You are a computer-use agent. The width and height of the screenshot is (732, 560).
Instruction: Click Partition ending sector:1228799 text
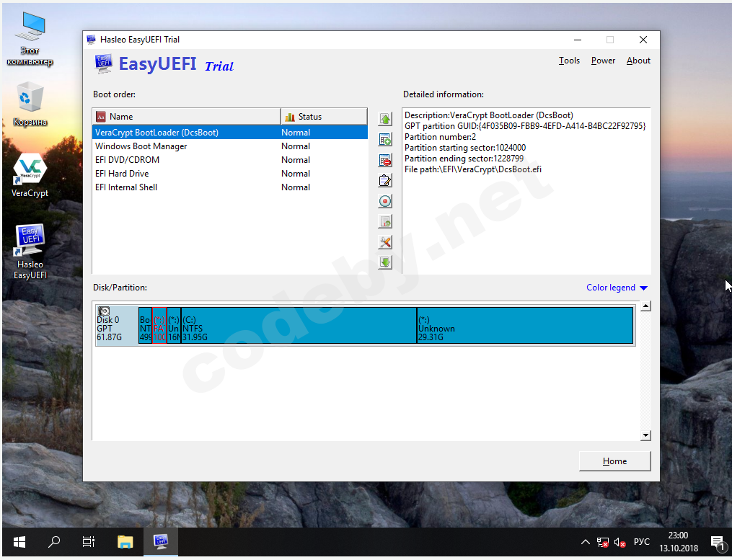(464, 159)
